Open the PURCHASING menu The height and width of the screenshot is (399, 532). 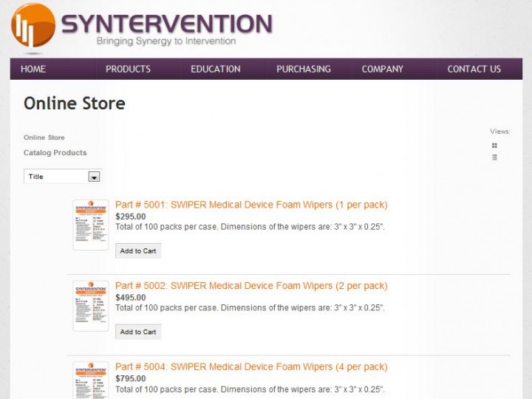click(x=304, y=69)
